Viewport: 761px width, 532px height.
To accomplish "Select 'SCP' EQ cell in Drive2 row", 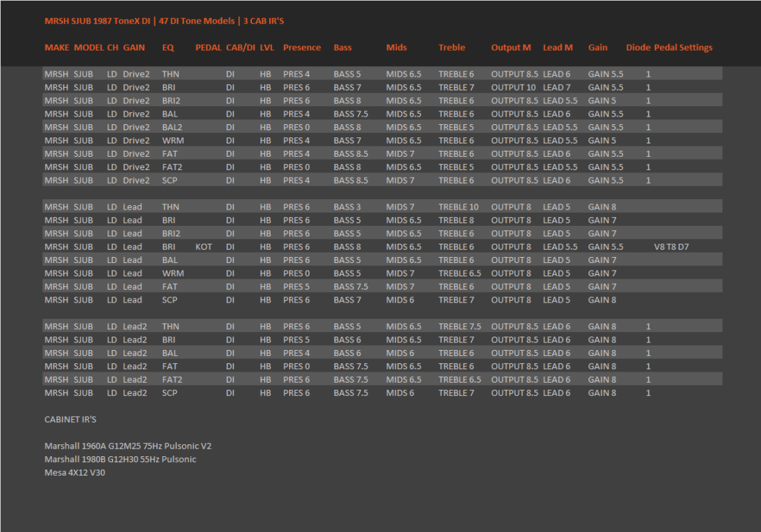I will point(170,181).
